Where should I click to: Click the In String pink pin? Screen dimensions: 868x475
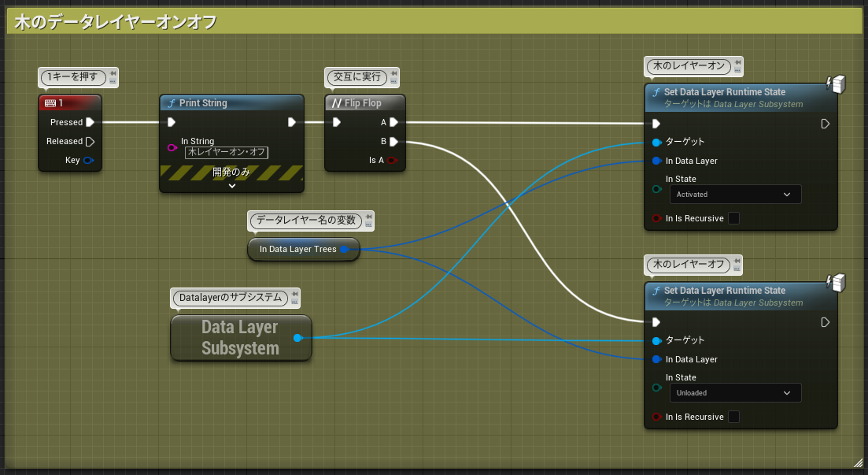(172, 147)
